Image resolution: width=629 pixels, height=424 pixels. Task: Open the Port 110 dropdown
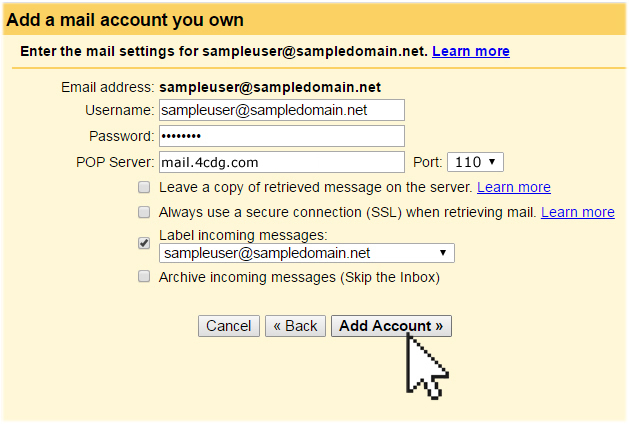(475, 162)
